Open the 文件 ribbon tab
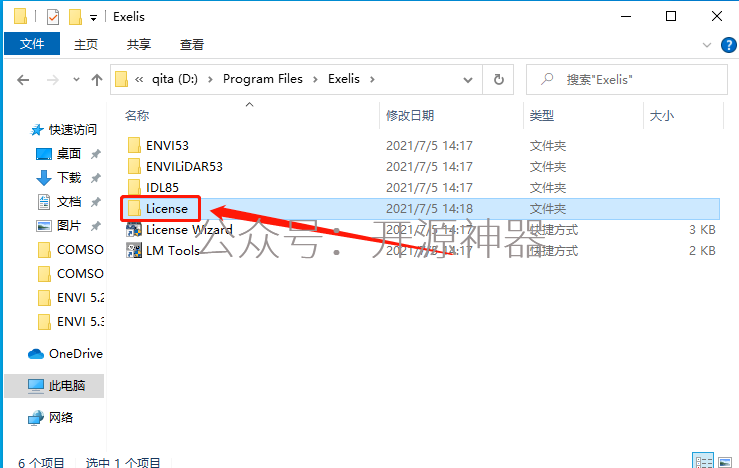The image size is (739, 468). coord(32,44)
